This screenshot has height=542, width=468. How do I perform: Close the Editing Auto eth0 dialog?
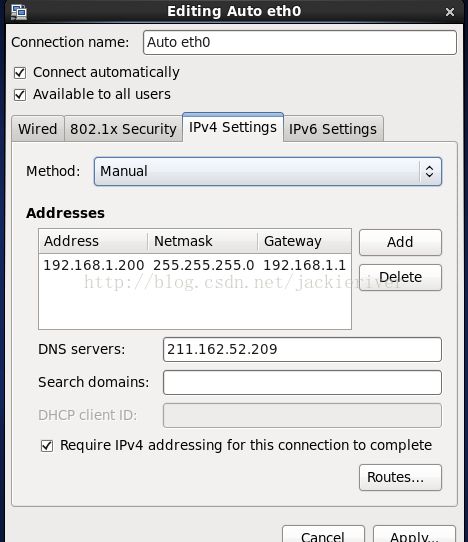(x=450, y=12)
